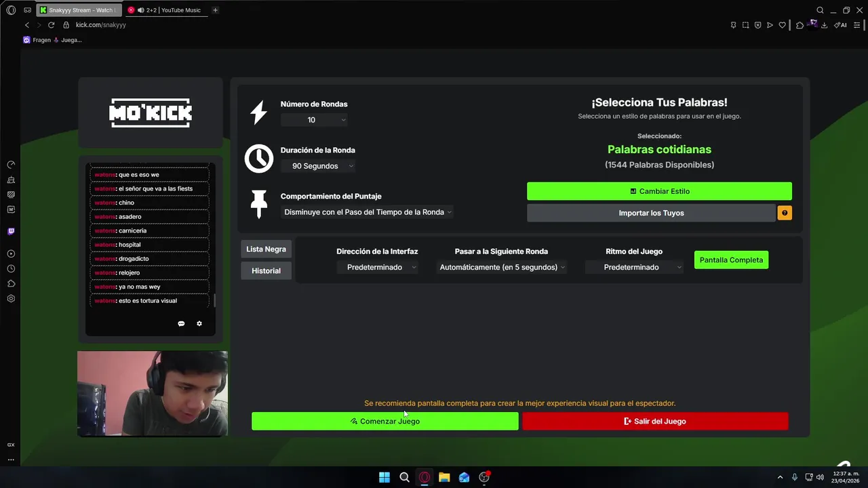
Task: Open the ad blocker shield icon
Action: [757, 25]
